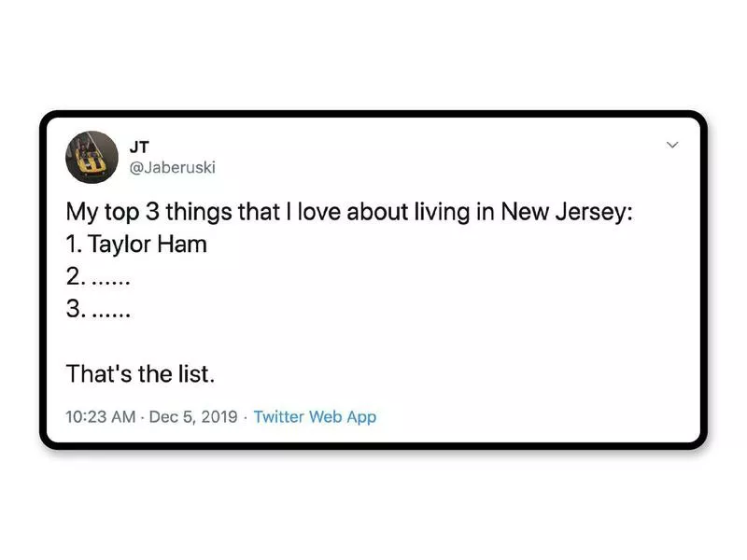Image resolution: width=747 pixels, height=560 pixels.
Task: Open the tweet options chevron menu
Action: coord(671,146)
